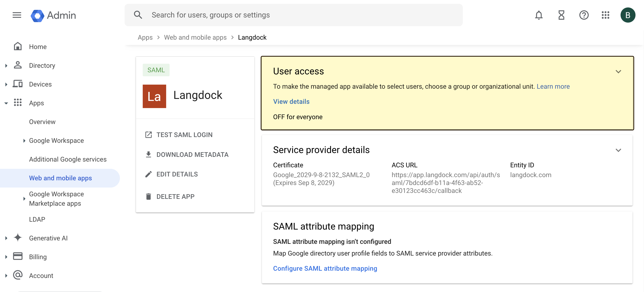Screen dimensions: 644x292
Task: Focus the search users, groups or settings field
Action: tap(293, 15)
